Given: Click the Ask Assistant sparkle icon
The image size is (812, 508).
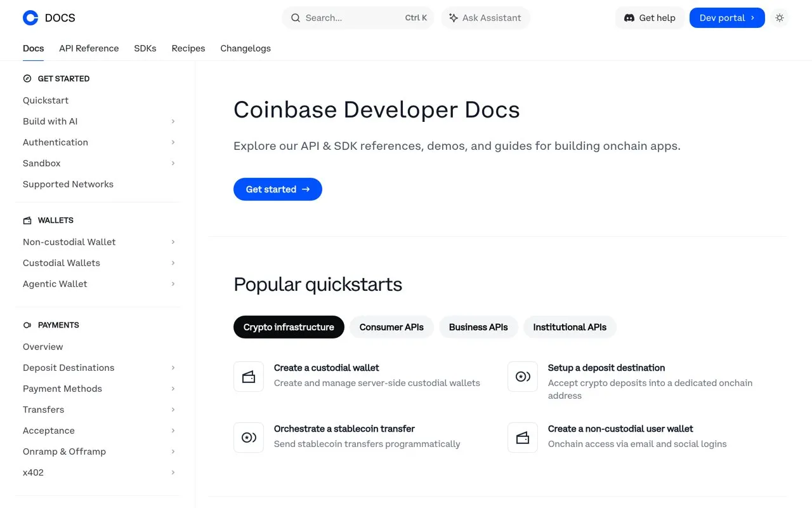Looking at the screenshot, I should click(454, 18).
